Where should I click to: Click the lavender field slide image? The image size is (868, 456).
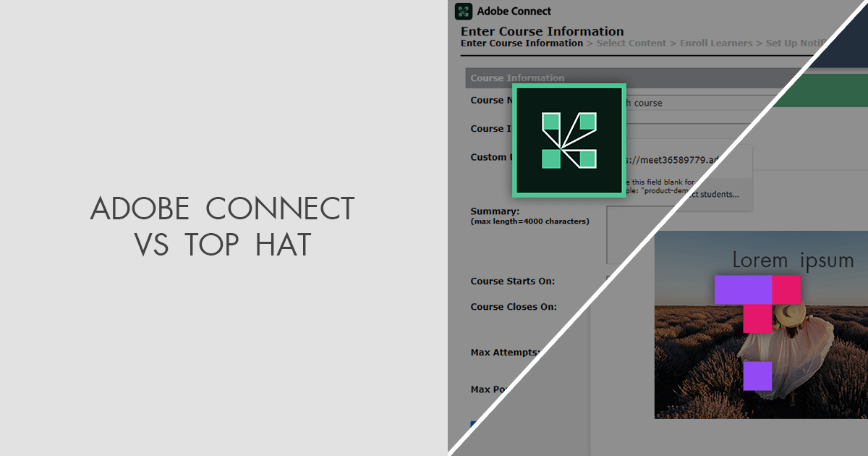761,324
